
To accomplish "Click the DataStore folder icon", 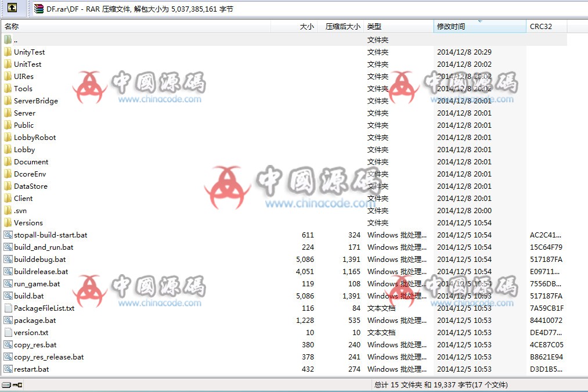I will pyautogui.click(x=8, y=186).
